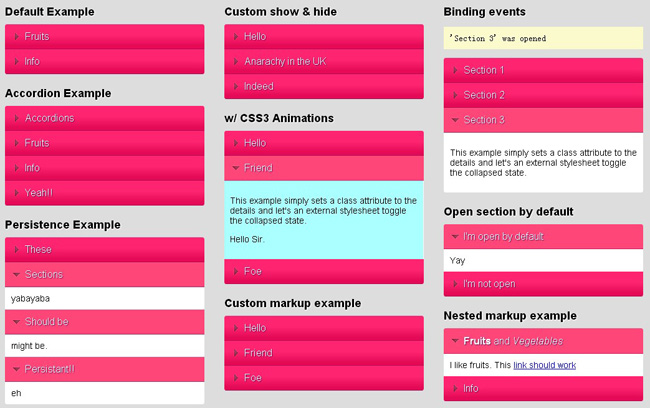Open Anarachy in the UK section
The width and height of the screenshot is (650, 408).
coord(286,61)
